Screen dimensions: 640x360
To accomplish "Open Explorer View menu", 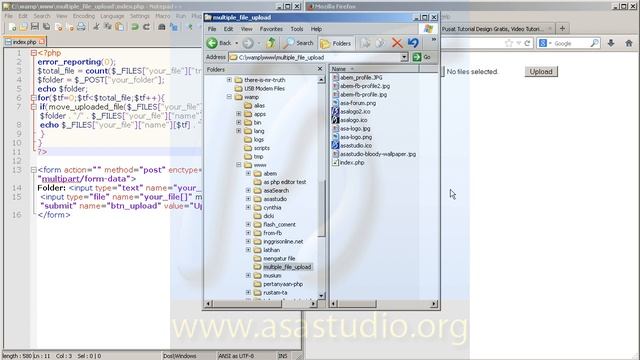I will pos(247,29).
